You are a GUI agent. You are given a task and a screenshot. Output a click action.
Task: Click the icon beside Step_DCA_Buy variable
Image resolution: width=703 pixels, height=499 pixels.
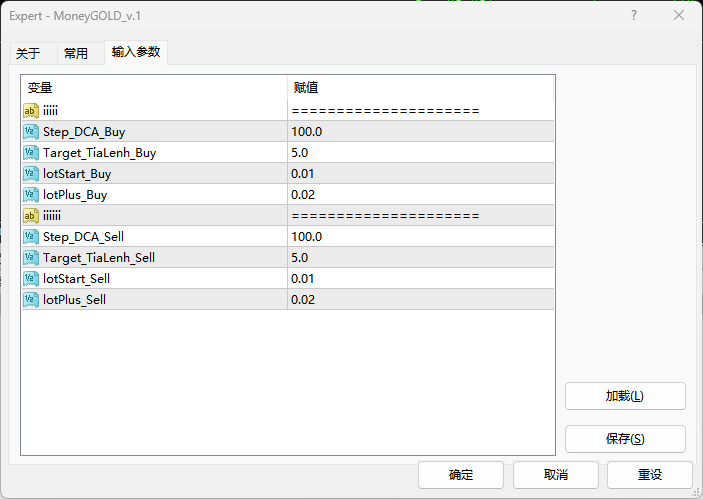tap(31, 132)
